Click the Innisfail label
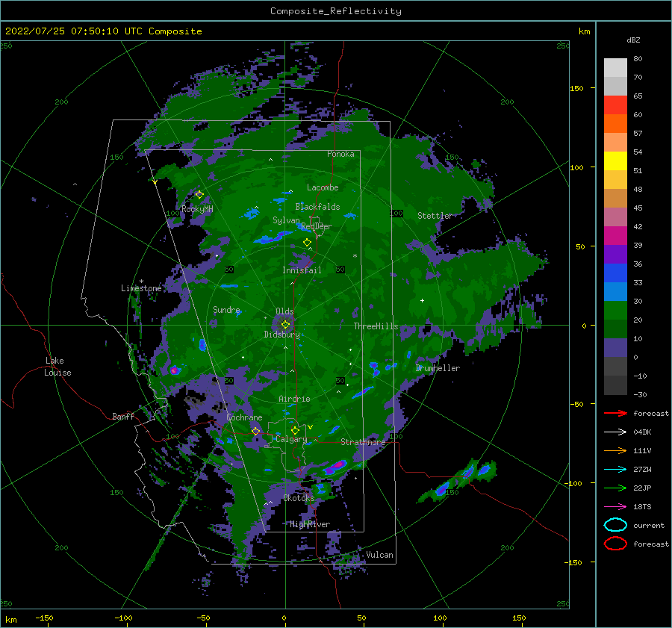The height and width of the screenshot is (628, 672). click(x=302, y=270)
